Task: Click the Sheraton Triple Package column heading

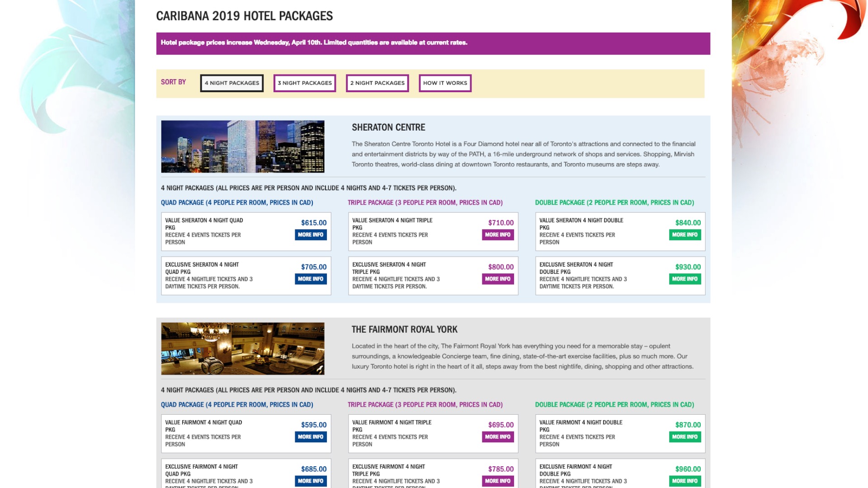Action: pos(425,202)
